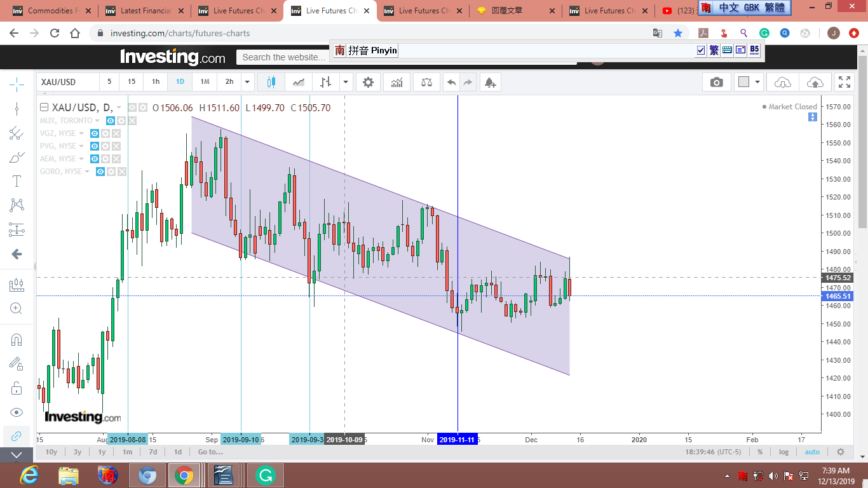Switch to the 1h timeframe
This screenshot has height=488, width=868.
[x=156, y=82]
